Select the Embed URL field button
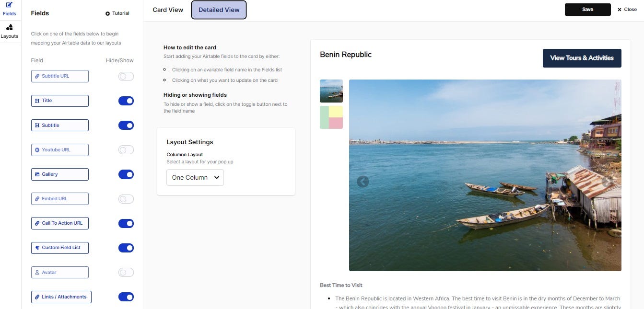The image size is (644, 309). (x=60, y=199)
